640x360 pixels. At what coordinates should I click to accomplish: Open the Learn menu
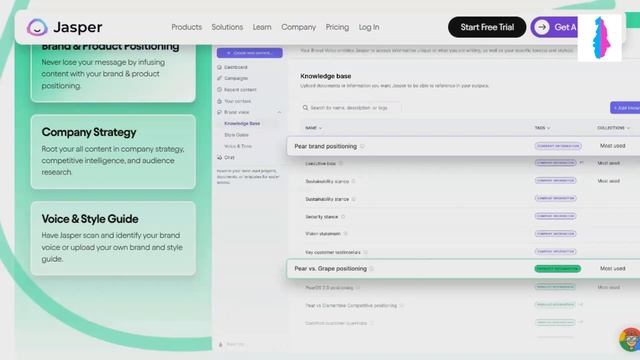[262, 27]
